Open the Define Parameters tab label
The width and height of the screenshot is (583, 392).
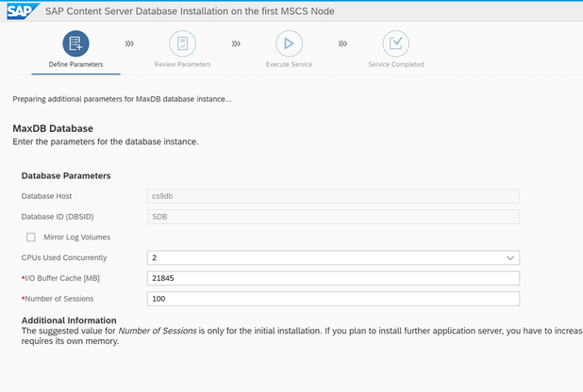(75, 64)
